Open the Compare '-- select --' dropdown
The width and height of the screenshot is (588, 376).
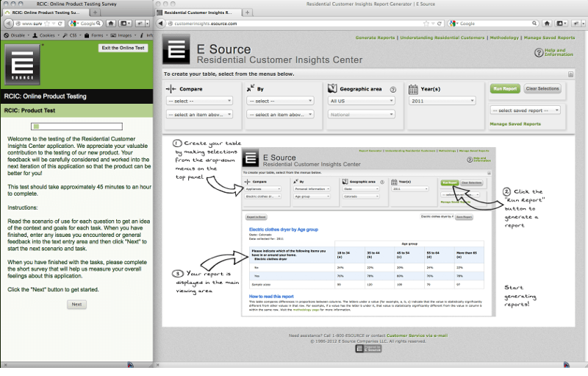click(x=199, y=101)
